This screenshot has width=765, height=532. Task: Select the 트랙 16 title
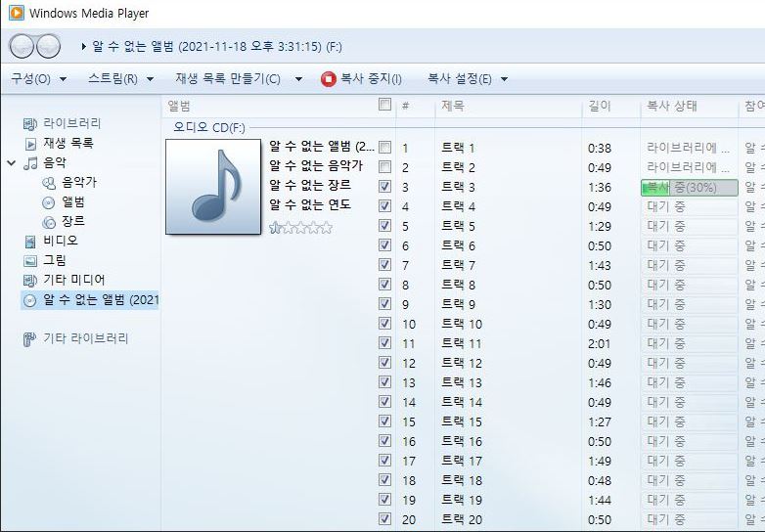pyautogui.click(x=462, y=441)
